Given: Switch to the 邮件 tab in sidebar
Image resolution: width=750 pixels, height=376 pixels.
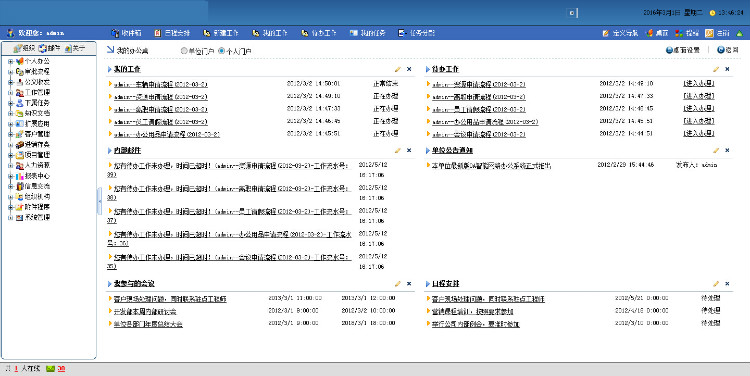Looking at the screenshot, I should pyautogui.click(x=49, y=48).
